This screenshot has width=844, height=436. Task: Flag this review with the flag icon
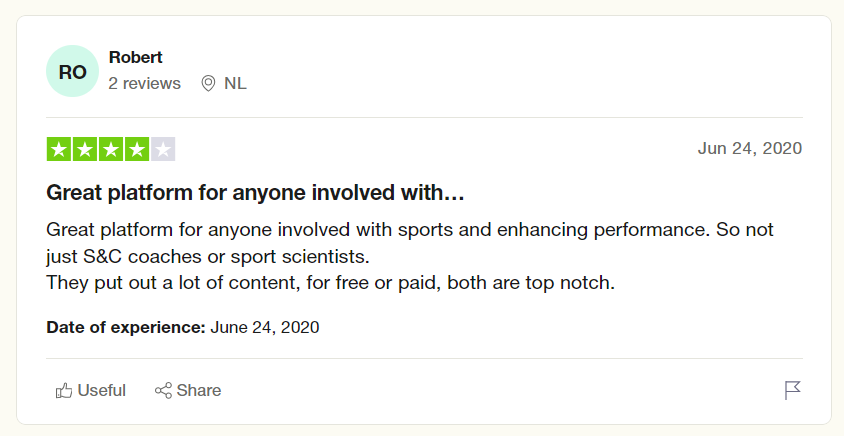pos(793,390)
